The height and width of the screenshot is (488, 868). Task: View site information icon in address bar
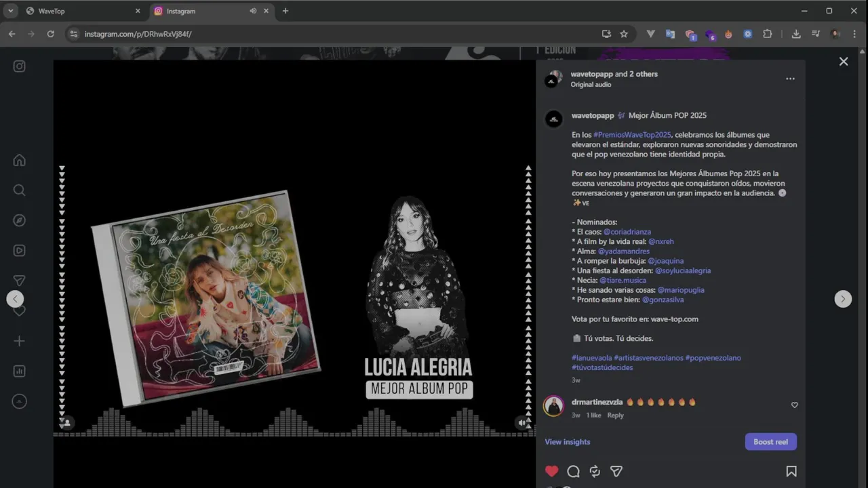pyautogui.click(x=74, y=34)
